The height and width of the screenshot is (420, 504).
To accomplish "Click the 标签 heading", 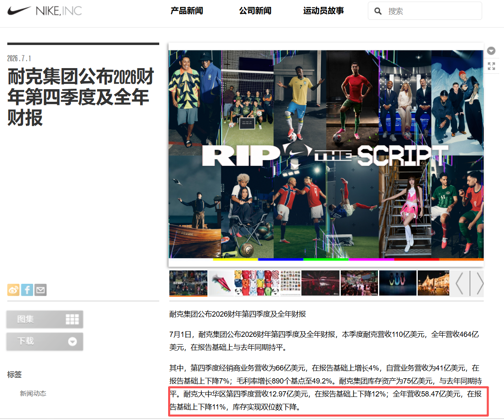I will tap(14, 375).
